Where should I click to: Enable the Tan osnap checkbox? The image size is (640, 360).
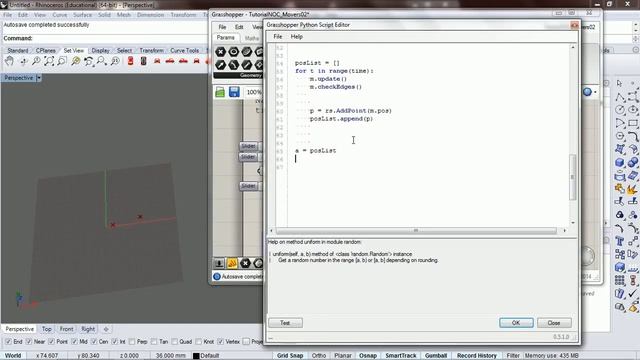(x=154, y=342)
